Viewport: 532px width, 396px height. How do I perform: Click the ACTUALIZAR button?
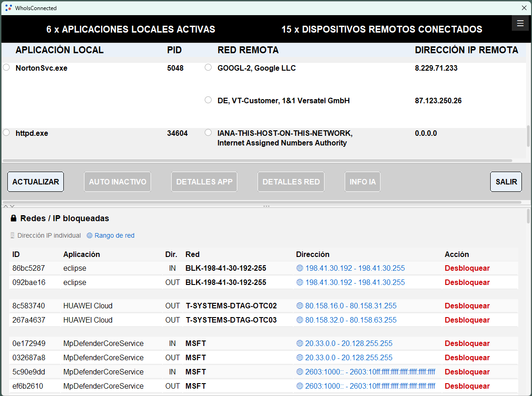point(36,182)
